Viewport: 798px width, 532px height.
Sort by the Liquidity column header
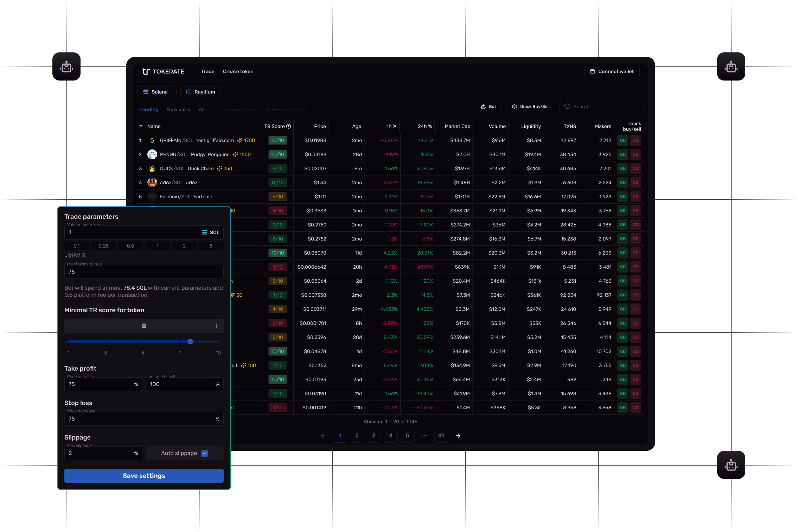coord(531,126)
